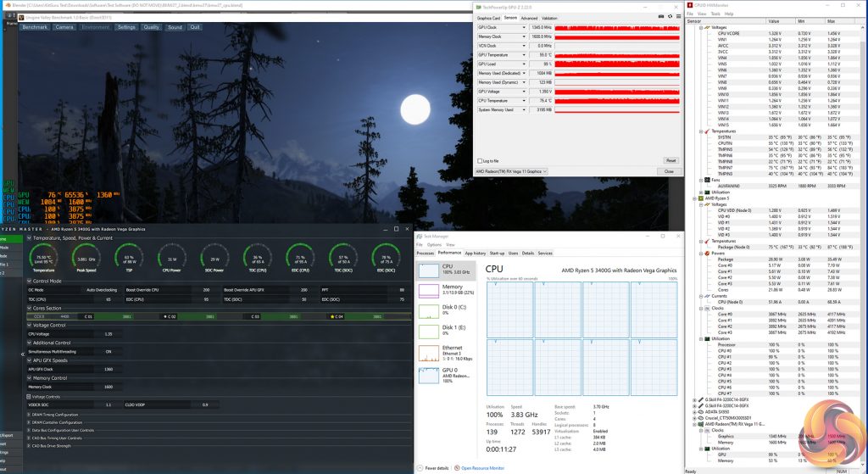Click the Open Resource Monitor icon link
868x474 pixels.
click(457, 467)
